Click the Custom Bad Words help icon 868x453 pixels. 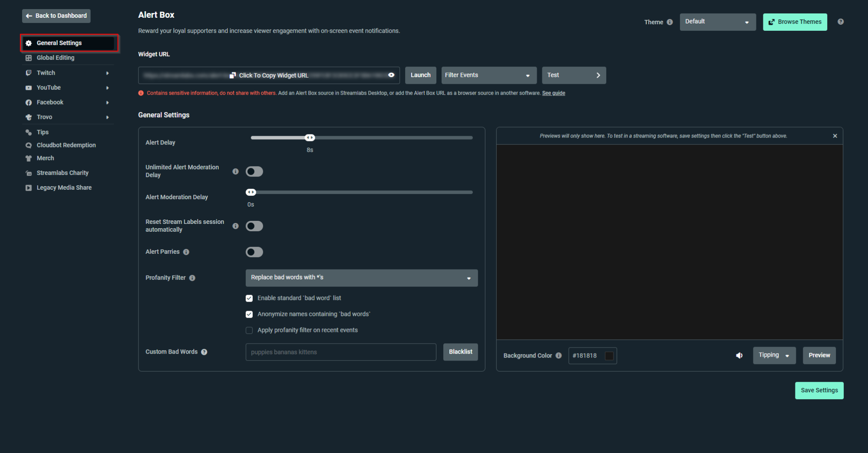(x=204, y=352)
